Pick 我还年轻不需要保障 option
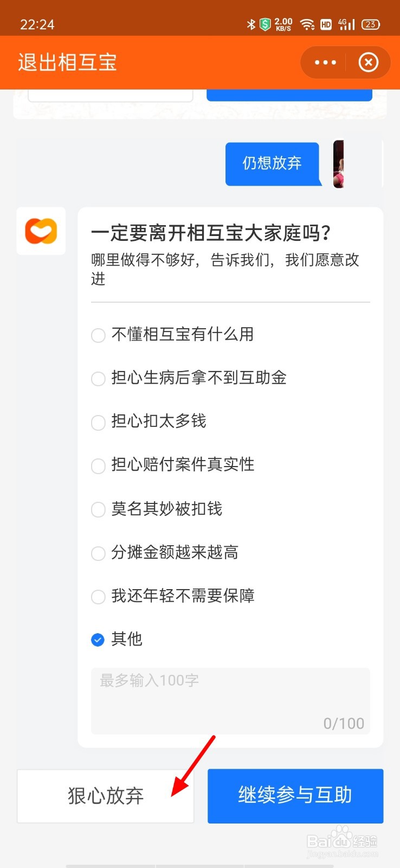This screenshot has height=868, width=400. pos(172,596)
